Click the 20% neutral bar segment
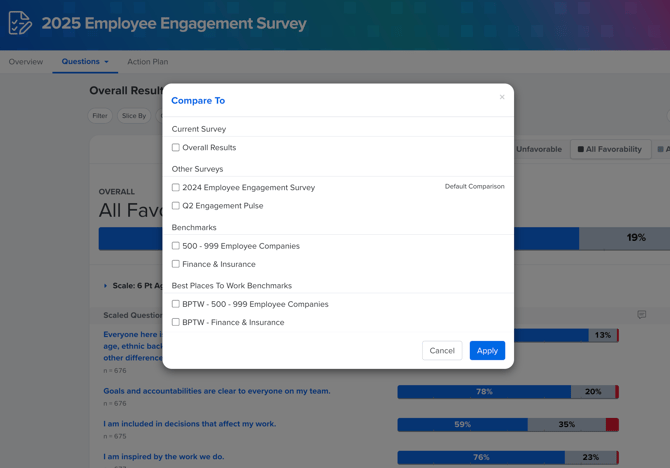 pos(593,391)
